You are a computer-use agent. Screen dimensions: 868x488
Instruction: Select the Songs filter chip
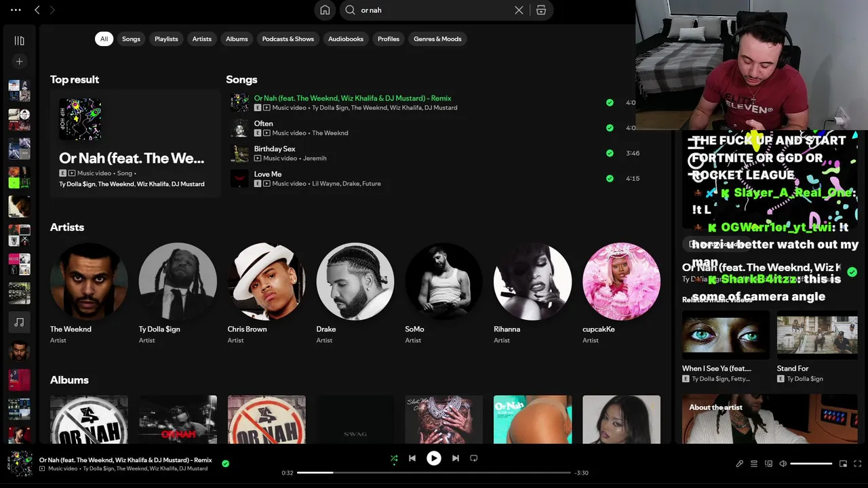131,39
